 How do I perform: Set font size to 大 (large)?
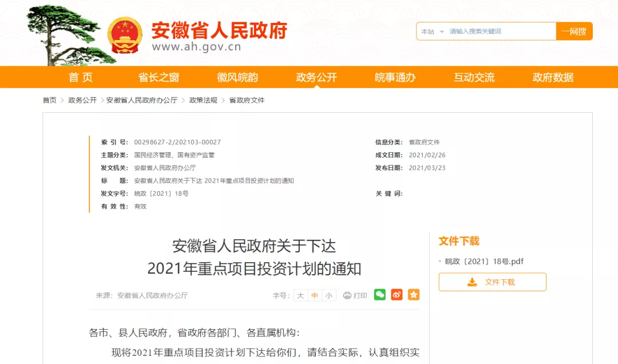[300, 295]
